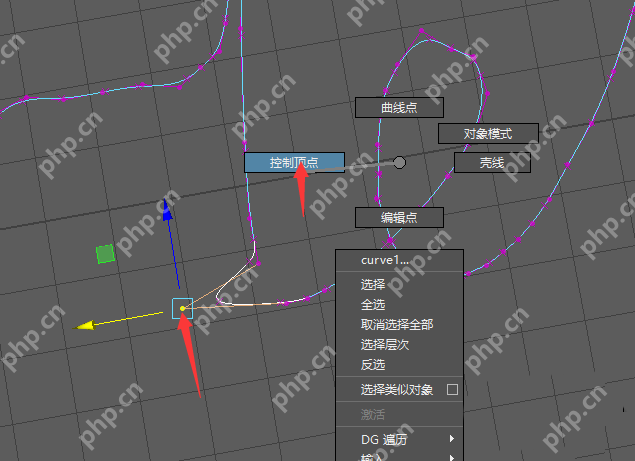Viewport: 635px width, 461px height.
Task: Choose 壳线 in the marking menu
Action: 492,162
